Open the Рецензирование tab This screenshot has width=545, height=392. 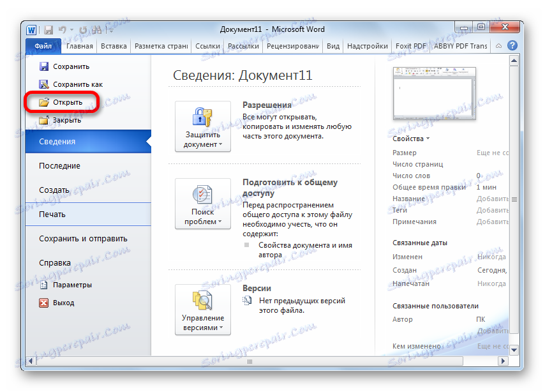[293, 46]
